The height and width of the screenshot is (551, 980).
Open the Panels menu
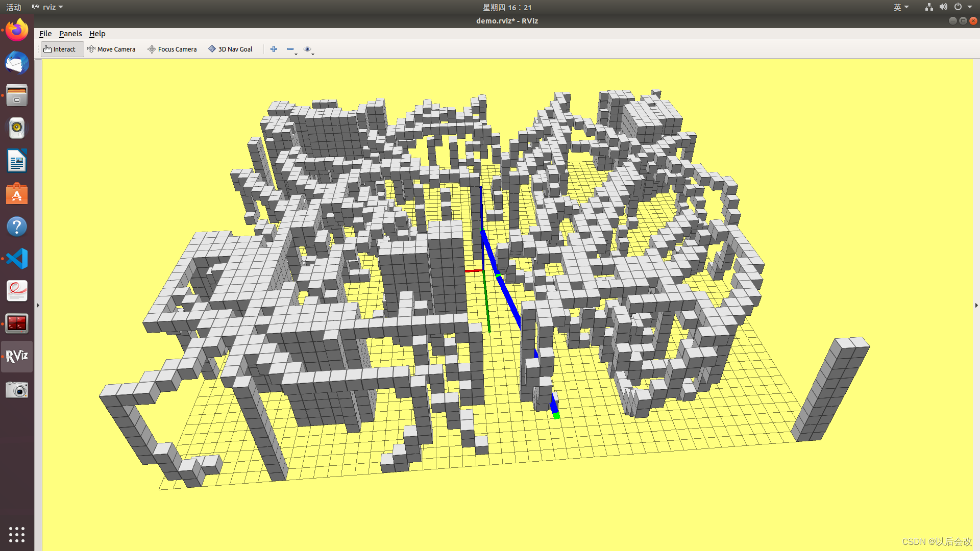coord(70,34)
